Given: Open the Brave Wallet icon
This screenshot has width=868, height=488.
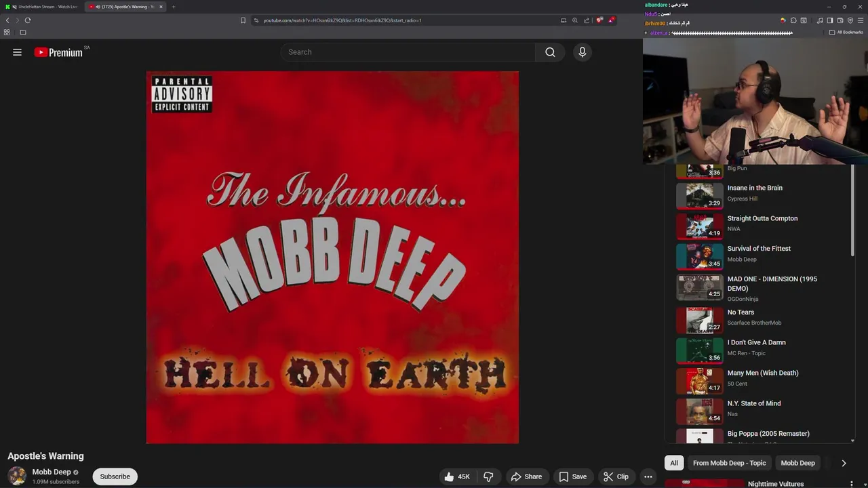Looking at the screenshot, I should [x=840, y=20].
